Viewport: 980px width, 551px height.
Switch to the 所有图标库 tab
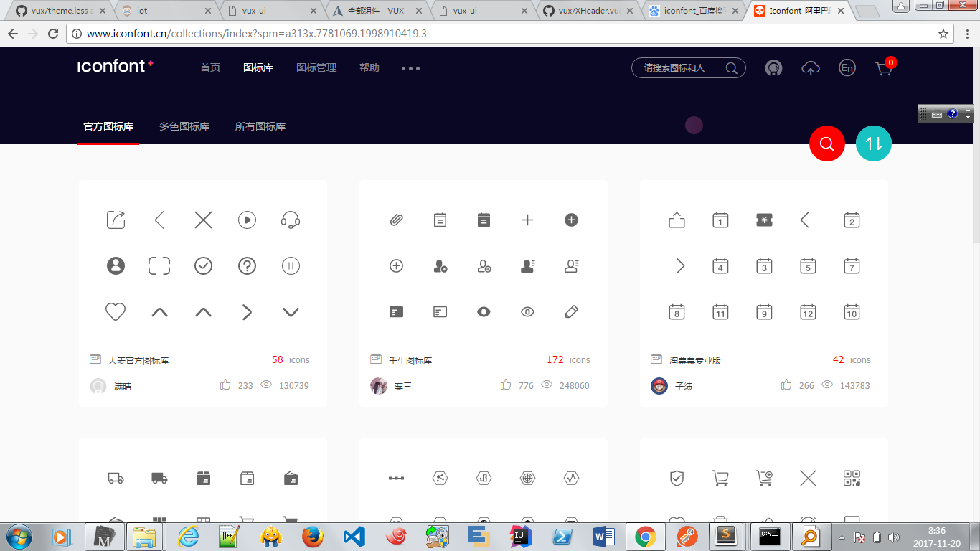point(260,126)
